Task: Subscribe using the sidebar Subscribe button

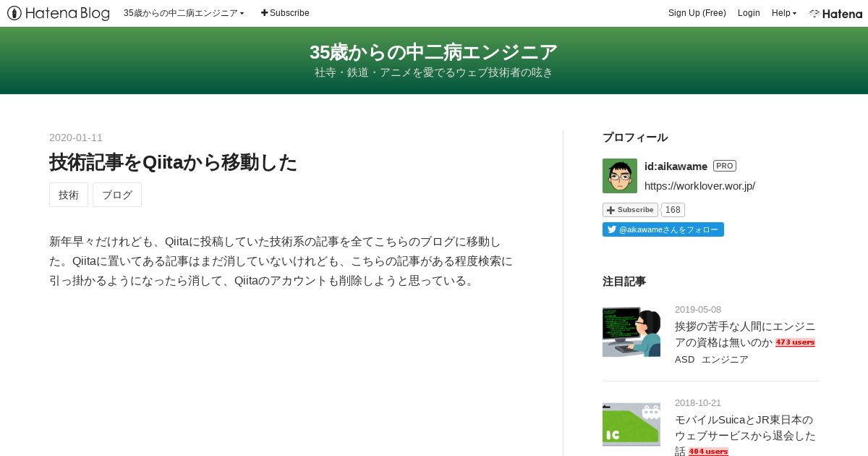Action: [630, 210]
